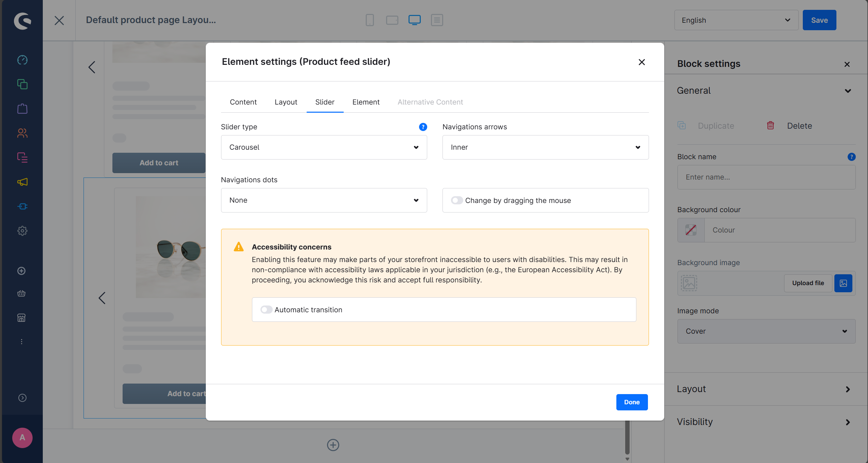Select the Alternative Content tab

(430, 102)
